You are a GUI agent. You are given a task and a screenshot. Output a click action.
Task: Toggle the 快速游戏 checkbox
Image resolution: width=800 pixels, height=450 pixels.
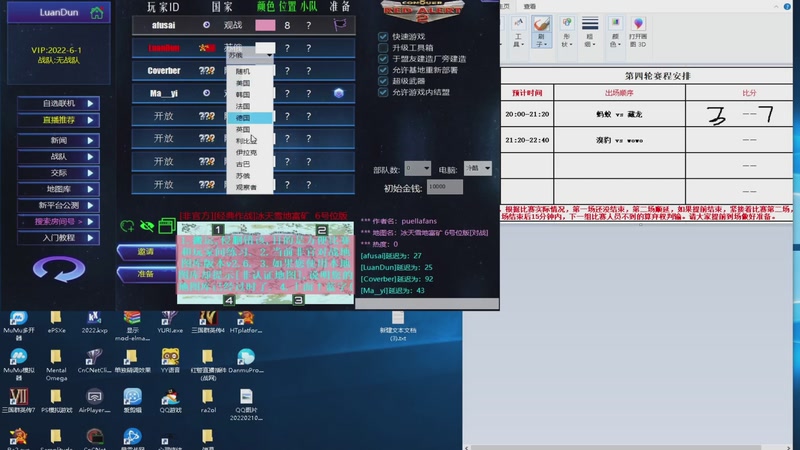383,37
